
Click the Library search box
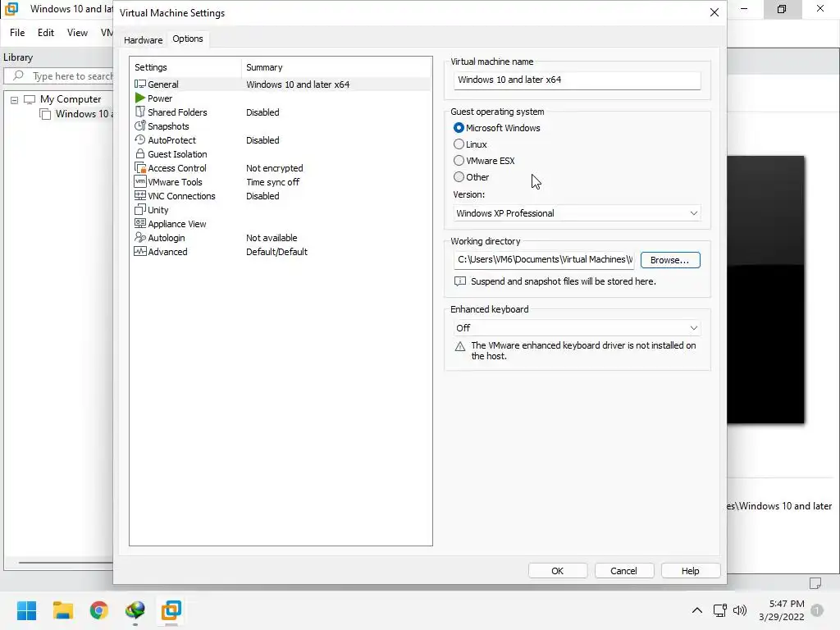point(60,75)
